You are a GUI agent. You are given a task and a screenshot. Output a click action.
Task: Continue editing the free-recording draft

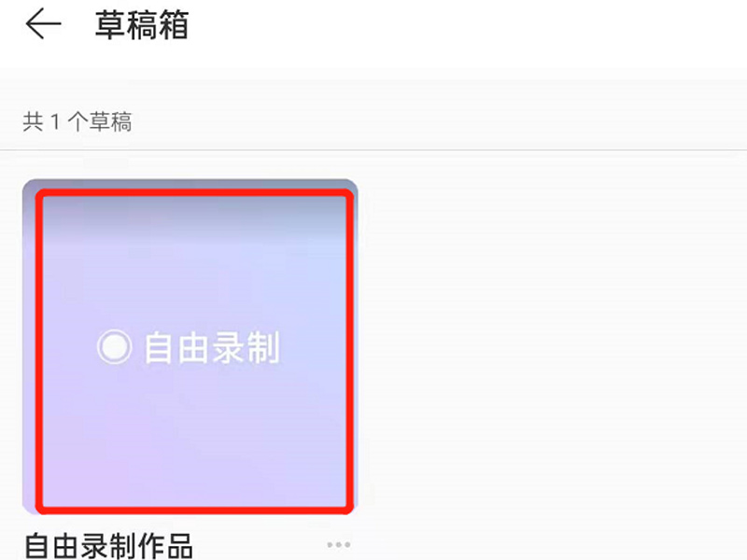coord(190,346)
